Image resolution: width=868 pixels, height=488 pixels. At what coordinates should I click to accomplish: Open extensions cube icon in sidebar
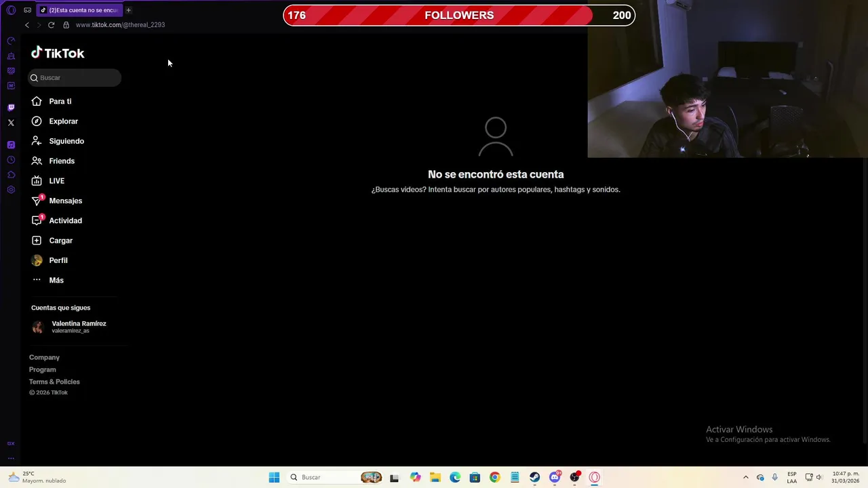coord(11,175)
